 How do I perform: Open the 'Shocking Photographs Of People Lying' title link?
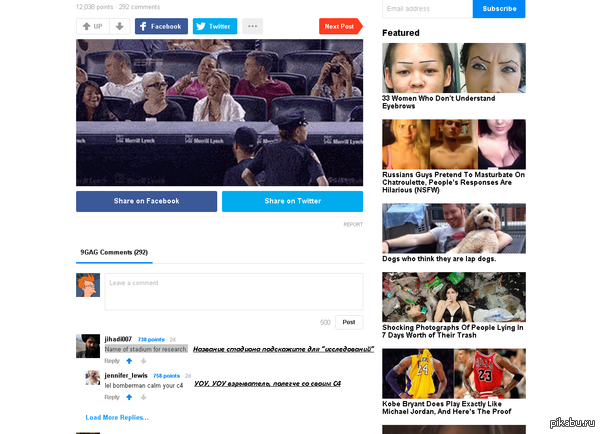453,331
